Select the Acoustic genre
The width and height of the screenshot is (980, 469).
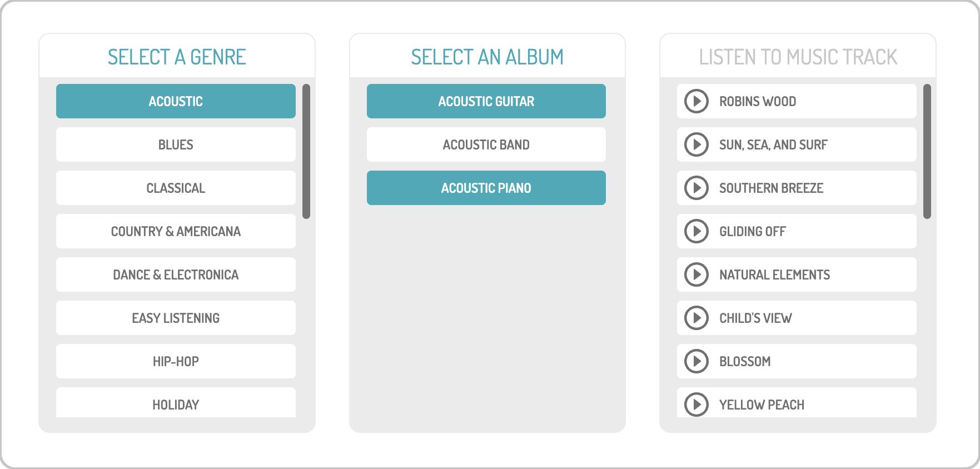[x=175, y=101]
